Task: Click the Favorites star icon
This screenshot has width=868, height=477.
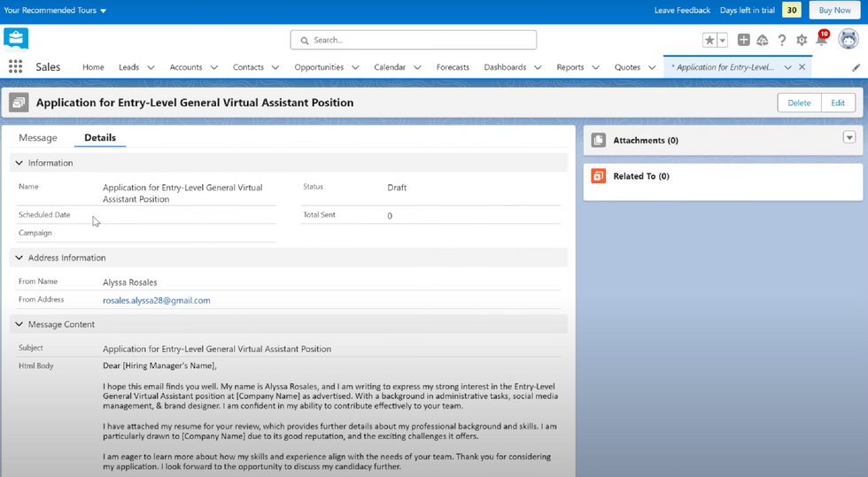Action: coord(709,40)
